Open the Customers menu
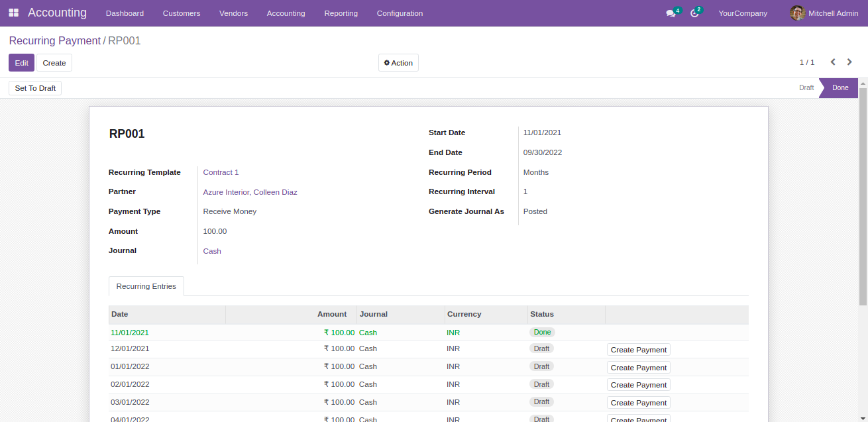 181,13
